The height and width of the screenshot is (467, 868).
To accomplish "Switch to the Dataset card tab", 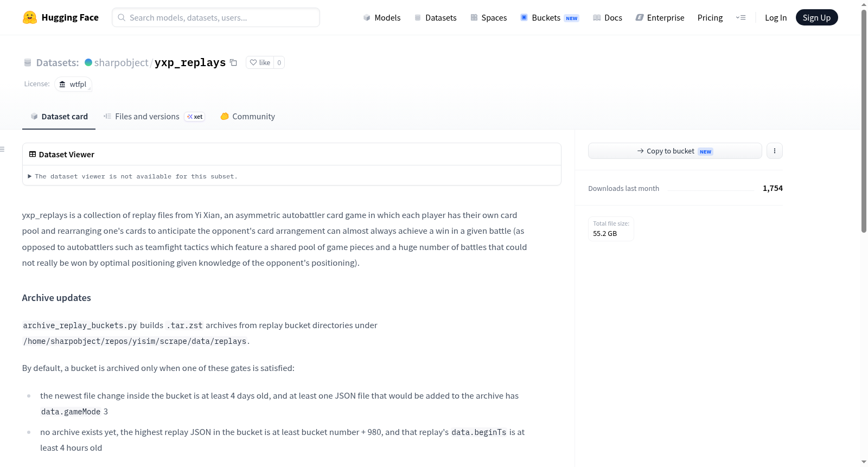I will point(59,116).
